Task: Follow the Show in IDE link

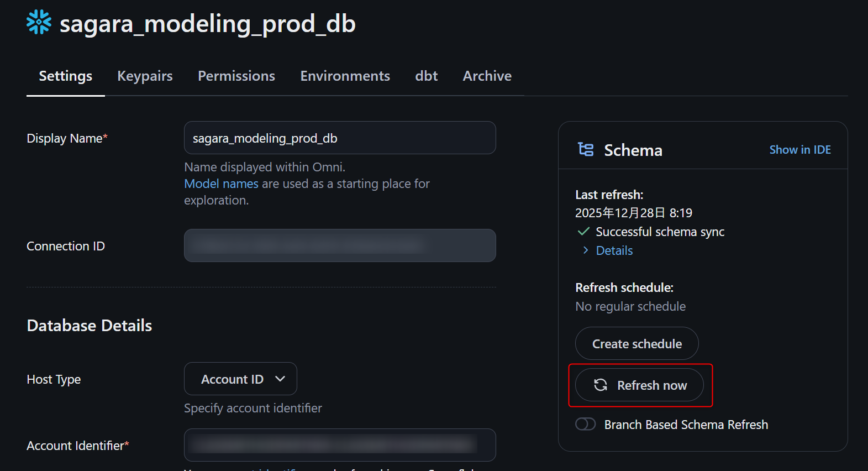Action: pos(799,150)
